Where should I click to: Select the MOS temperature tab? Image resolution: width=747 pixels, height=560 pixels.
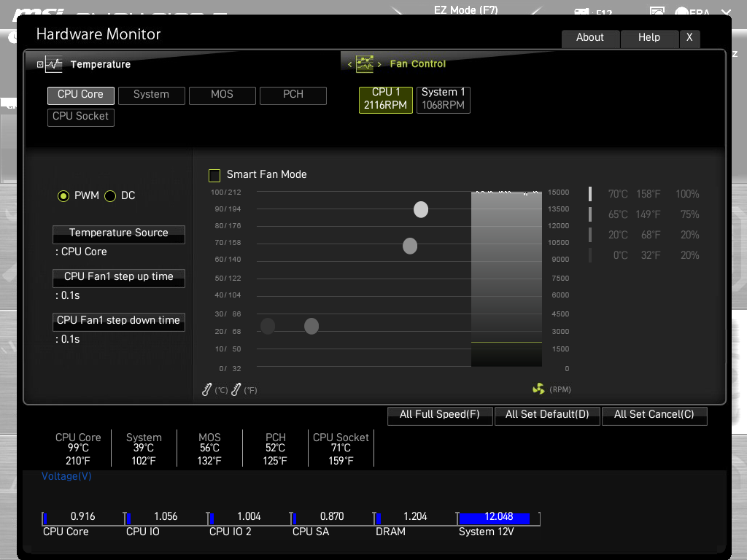222,95
